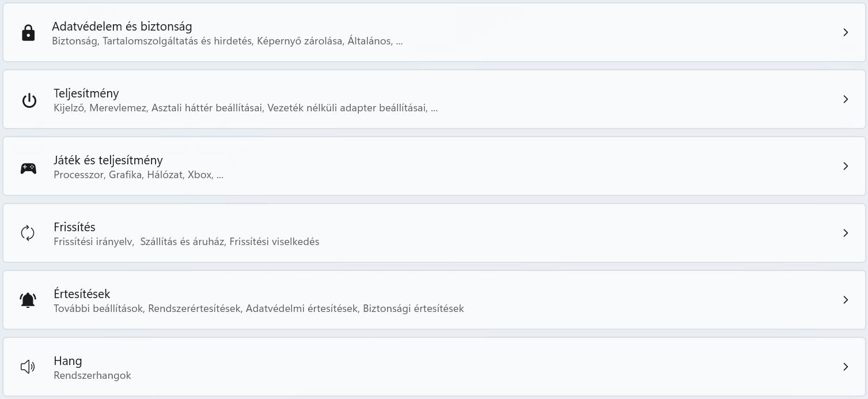
Task: Click the chevron arrow on Értesítések row
Action: click(x=846, y=300)
